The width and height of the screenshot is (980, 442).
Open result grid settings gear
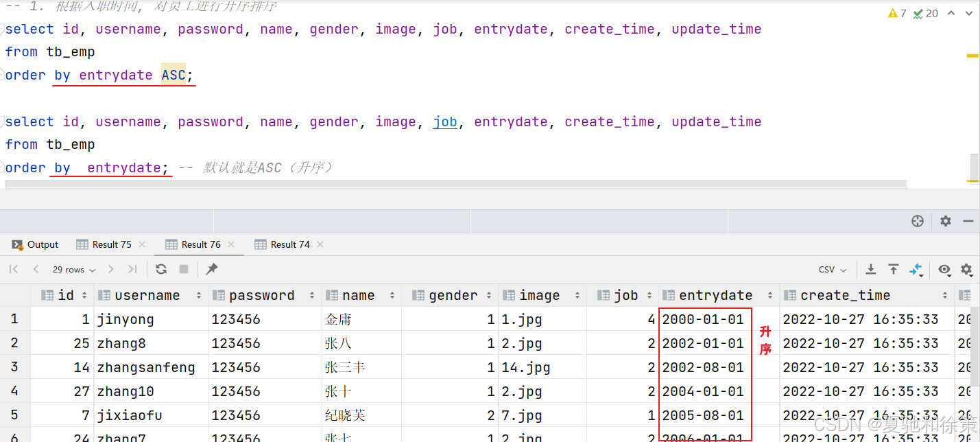(x=966, y=270)
